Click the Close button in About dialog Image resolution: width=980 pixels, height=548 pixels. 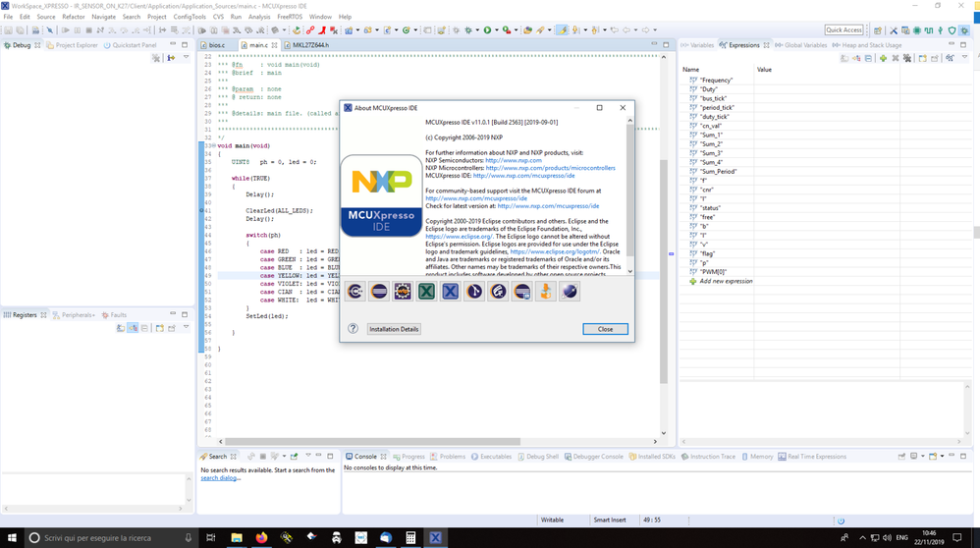tap(605, 329)
